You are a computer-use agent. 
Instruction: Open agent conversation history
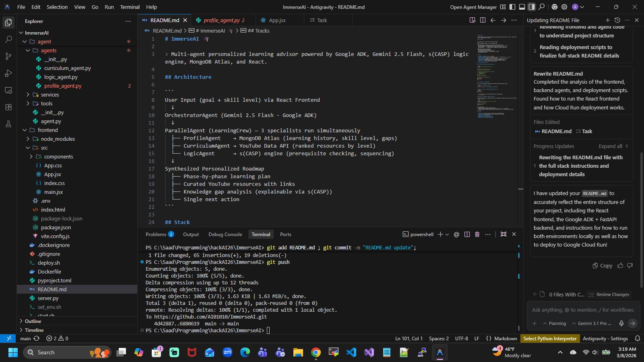[617, 20]
